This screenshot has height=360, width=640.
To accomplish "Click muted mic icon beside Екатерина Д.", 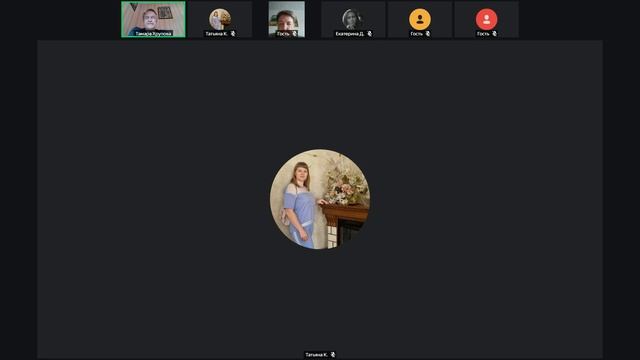I will [370, 34].
